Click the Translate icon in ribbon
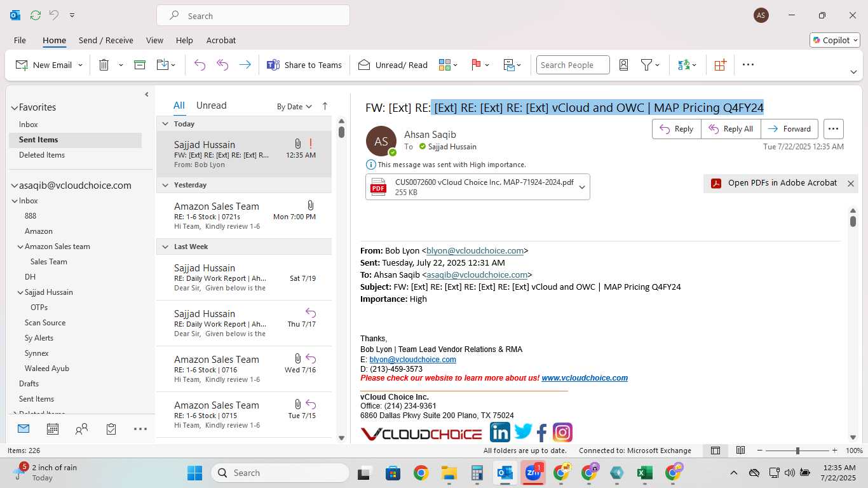 (684, 65)
